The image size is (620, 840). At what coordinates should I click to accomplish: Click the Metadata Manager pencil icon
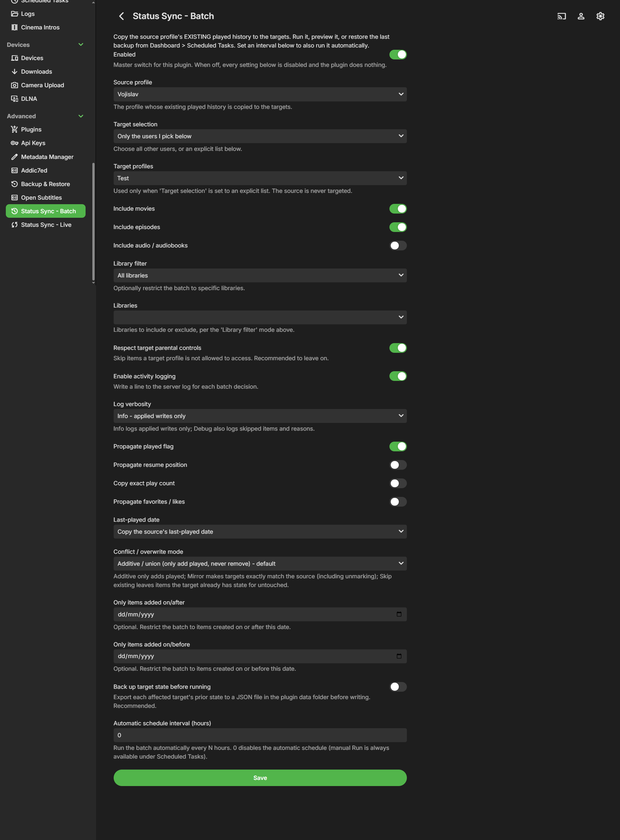pos(15,157)
